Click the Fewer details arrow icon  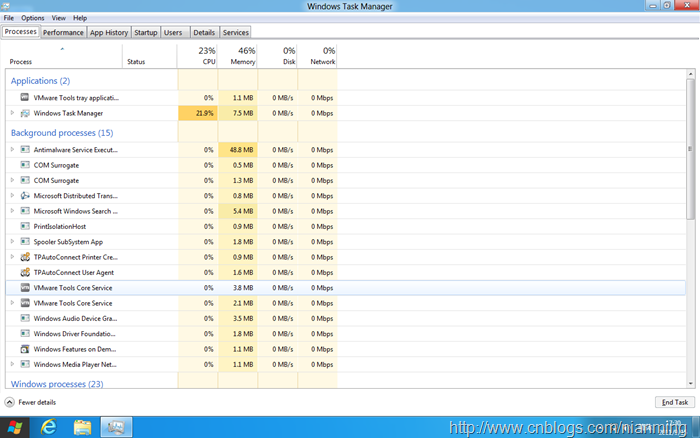pyautogui.click(x=9, y=402)
